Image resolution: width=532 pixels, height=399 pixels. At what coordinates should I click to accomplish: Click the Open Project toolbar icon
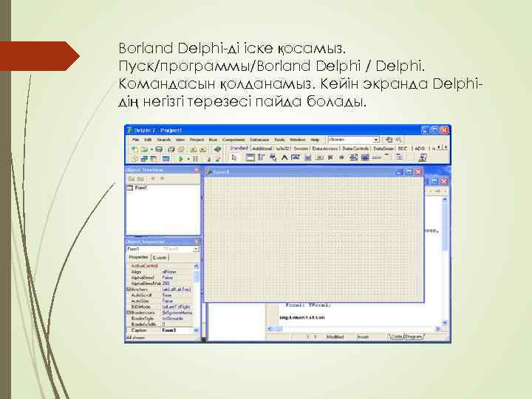[x=181, y=149]
